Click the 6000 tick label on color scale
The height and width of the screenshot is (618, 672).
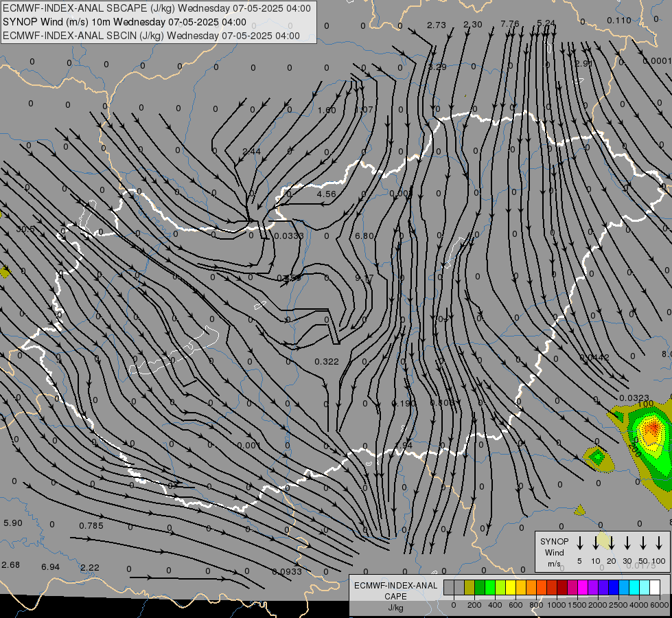tap(659, 605)
